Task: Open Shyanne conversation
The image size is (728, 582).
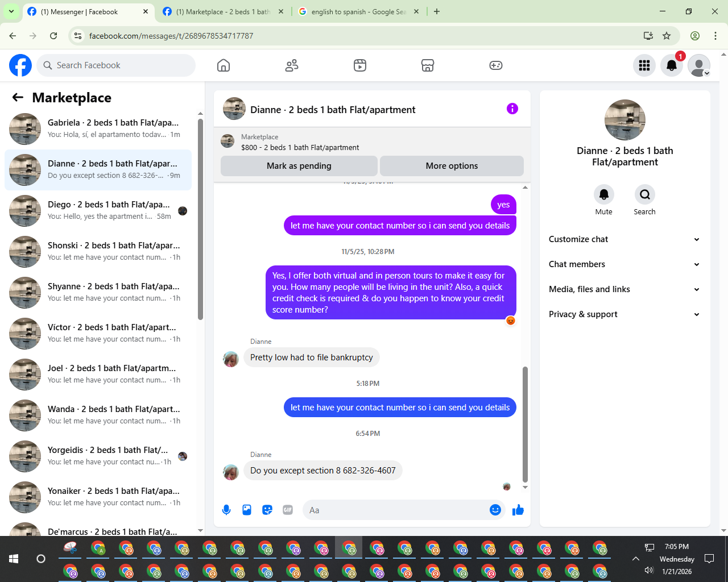Action: pos(98,293)
